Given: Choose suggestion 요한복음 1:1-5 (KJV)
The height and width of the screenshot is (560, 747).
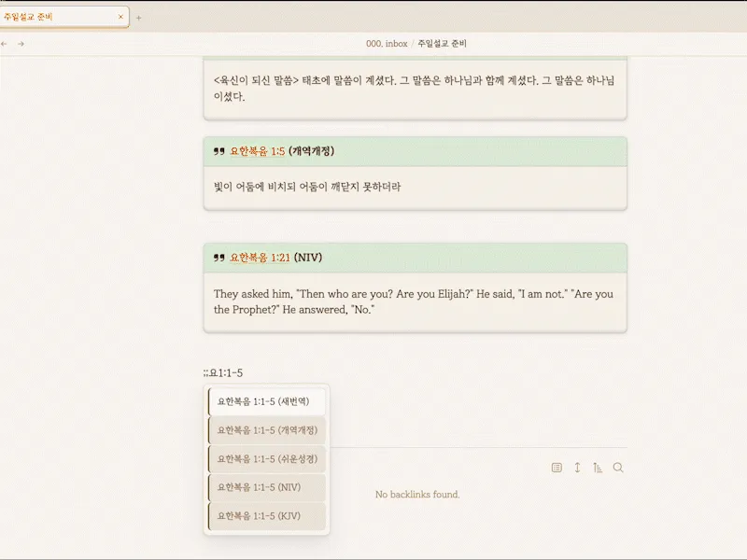Looking at the screenshot, I should tap(267, 516).
